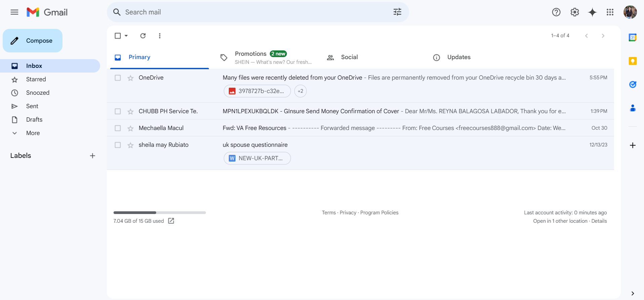644x300 pixels.
Task: Open the account activity Details link
Action: (x=599, y=221)
